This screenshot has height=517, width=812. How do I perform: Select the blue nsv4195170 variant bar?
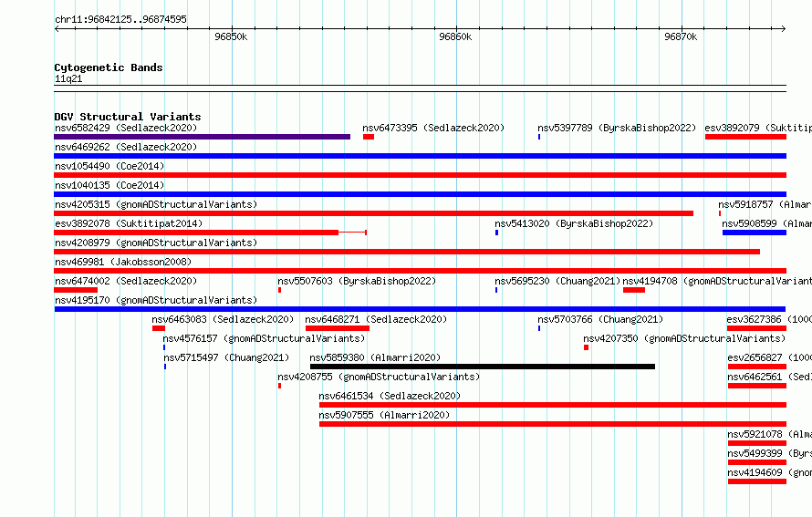point(420,309)
